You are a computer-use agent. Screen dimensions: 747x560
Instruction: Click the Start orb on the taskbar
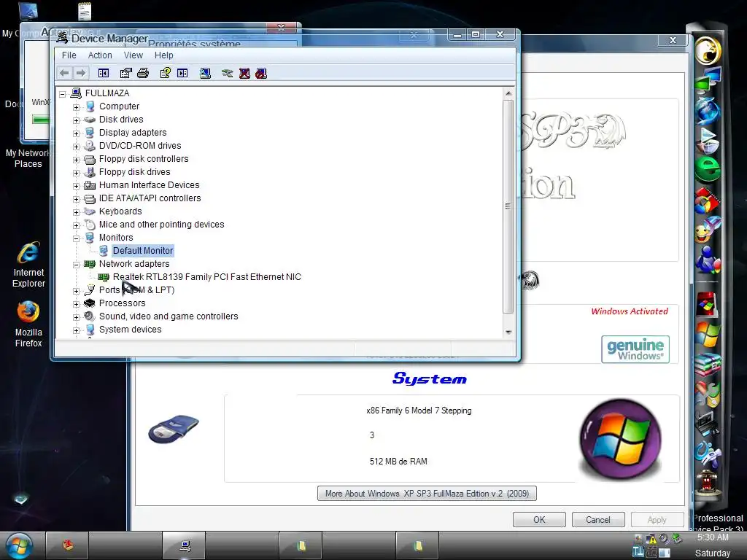(18, 546)
